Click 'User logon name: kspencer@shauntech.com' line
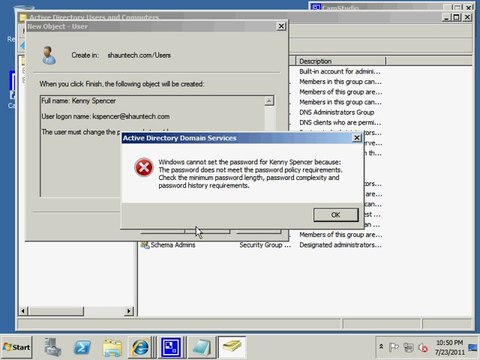The height and width of the screenshot is (360, 480). (x=105, y=116)
